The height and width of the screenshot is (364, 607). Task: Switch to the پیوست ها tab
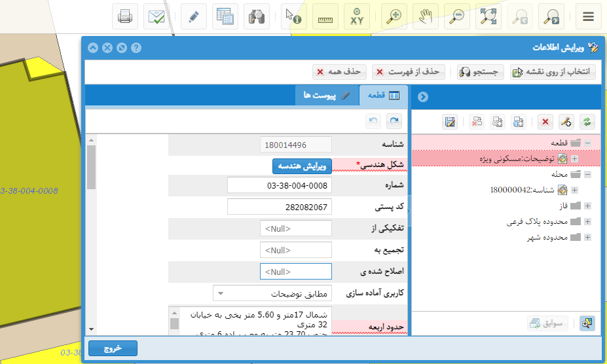[327, 96]
